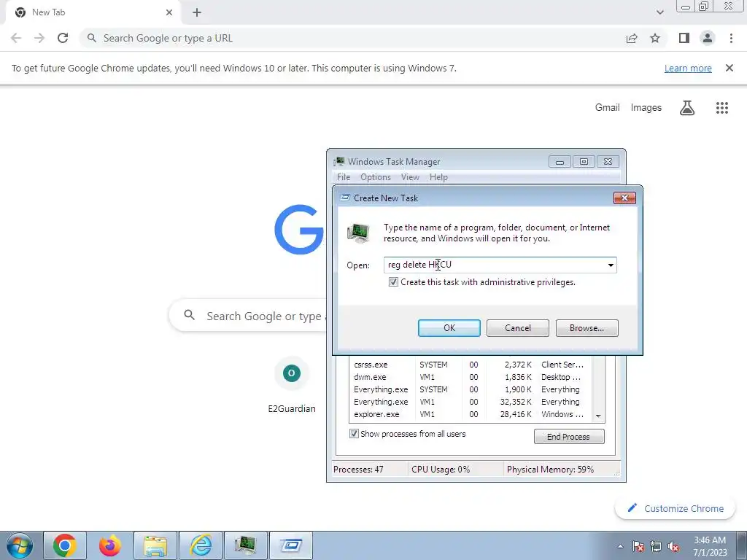Select Everything.exe using 32,352 K

(x=471, y=402)
